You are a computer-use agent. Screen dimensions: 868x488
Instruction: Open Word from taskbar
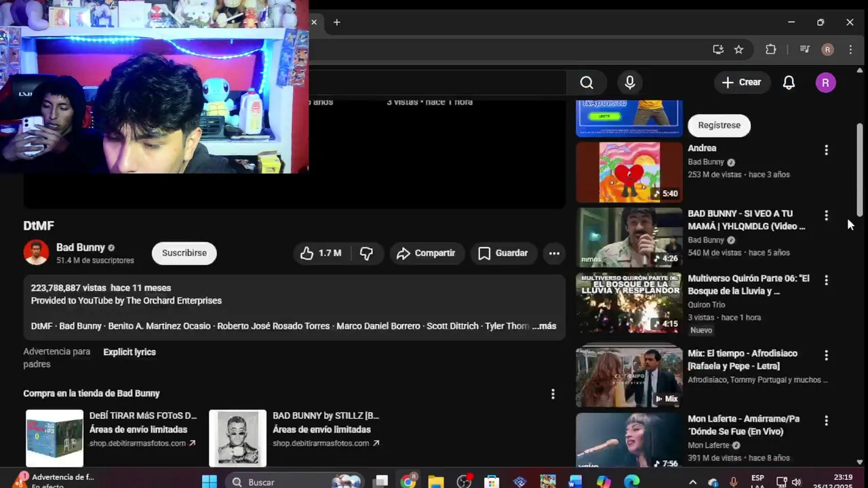point(575,482)
